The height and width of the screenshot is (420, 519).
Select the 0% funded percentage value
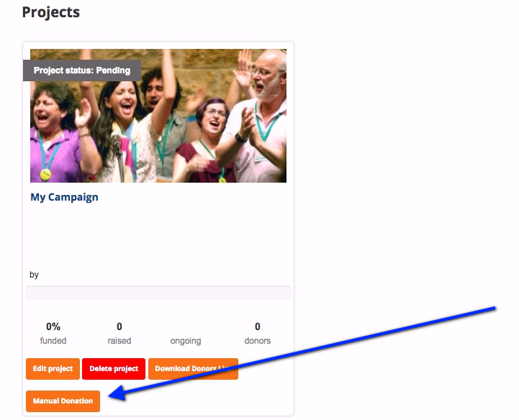point(53,327)
